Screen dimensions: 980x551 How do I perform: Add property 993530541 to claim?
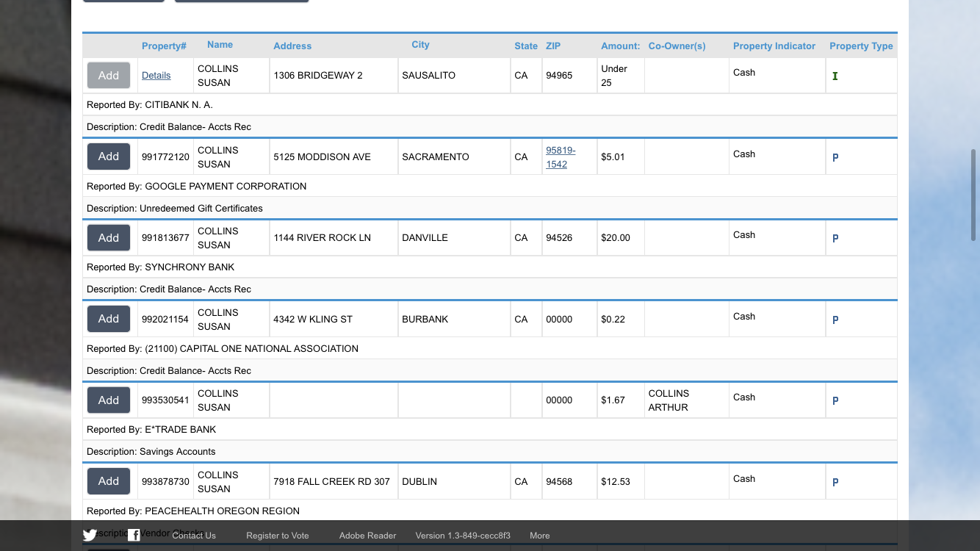109,400
